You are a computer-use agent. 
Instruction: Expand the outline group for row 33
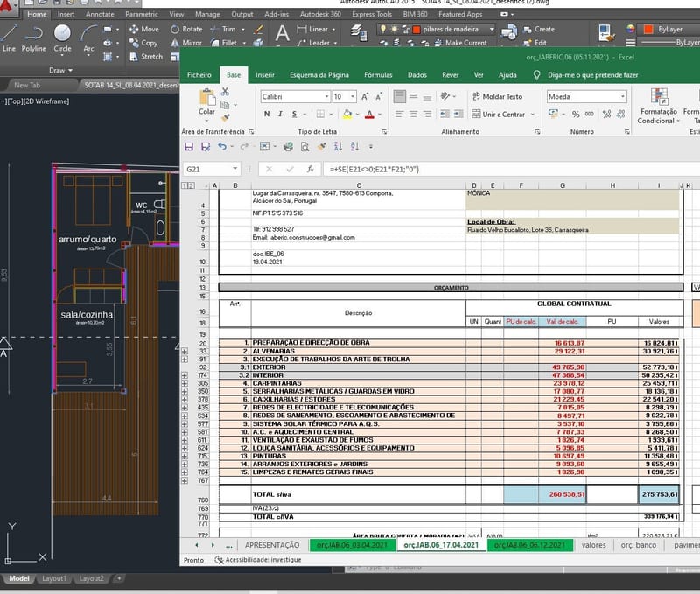coord(184,350)
